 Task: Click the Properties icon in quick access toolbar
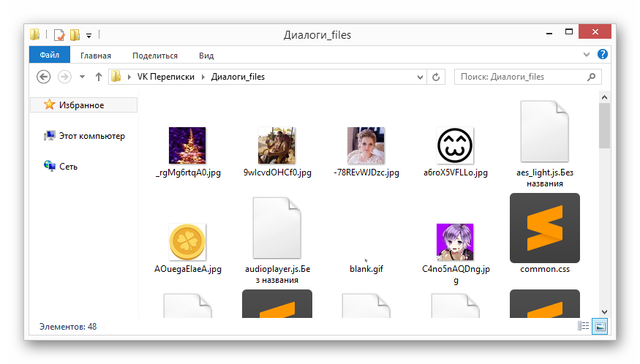pyautogui.click(x=59, y=34)
